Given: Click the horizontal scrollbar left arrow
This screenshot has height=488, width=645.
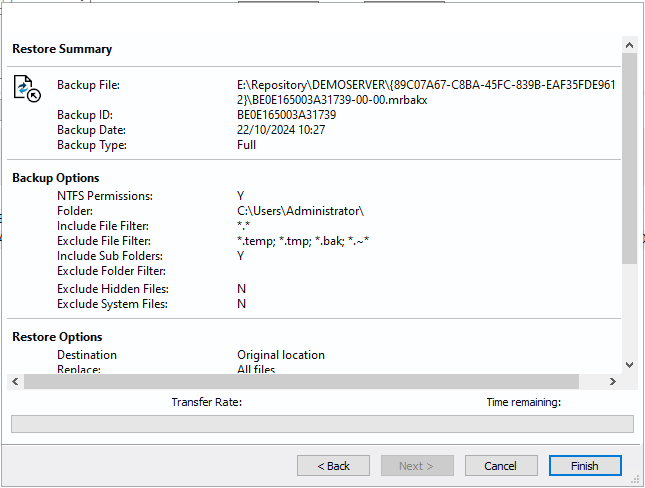Looking at the screenshot, I should (15, 382).
